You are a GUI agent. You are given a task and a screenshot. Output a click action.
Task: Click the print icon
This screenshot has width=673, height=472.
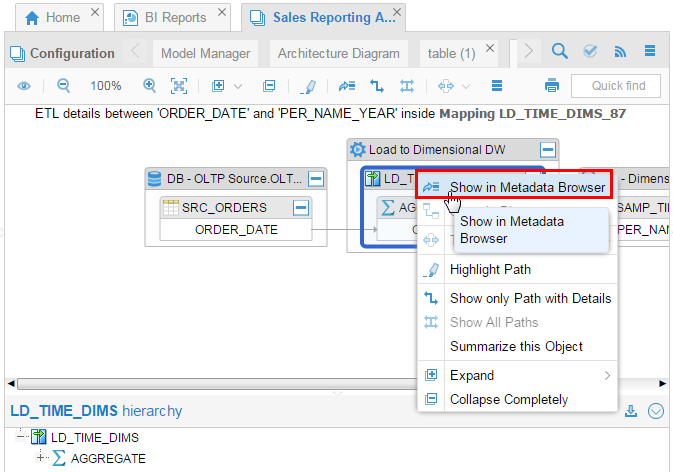click(552, 86)
